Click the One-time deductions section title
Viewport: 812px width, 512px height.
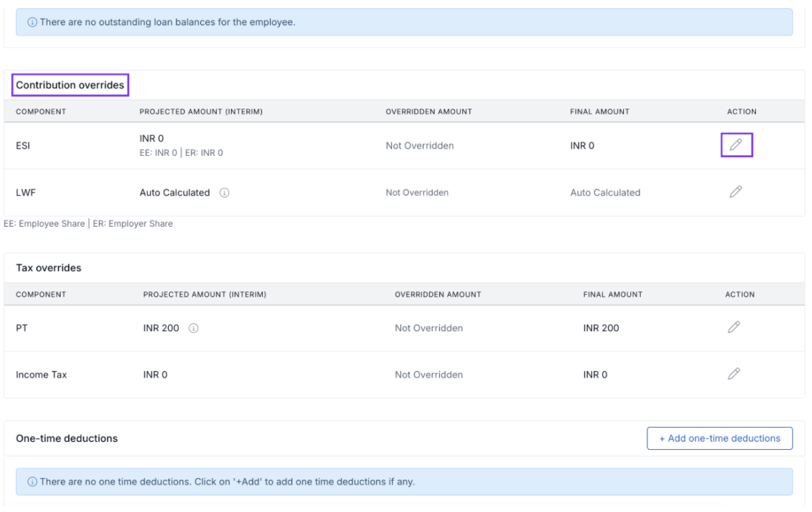pos(66,438)
